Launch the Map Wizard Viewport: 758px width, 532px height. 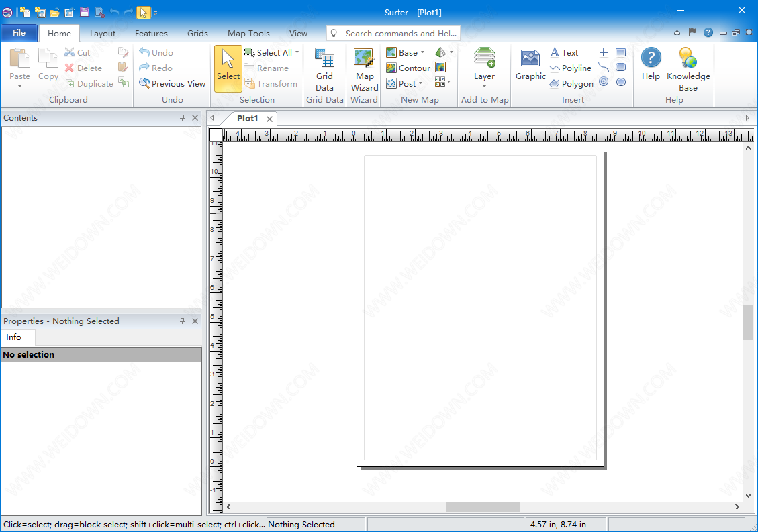click(x=364, y=70)
